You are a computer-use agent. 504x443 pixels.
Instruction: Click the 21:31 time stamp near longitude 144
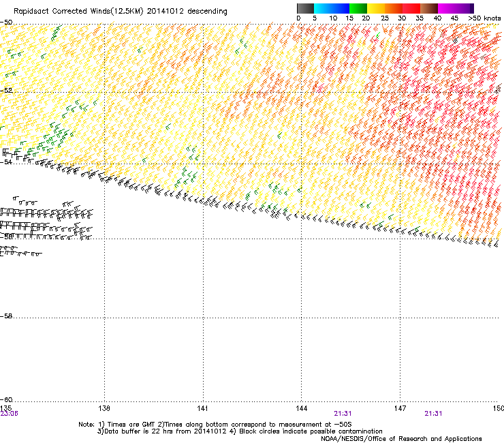click(343, 414)
